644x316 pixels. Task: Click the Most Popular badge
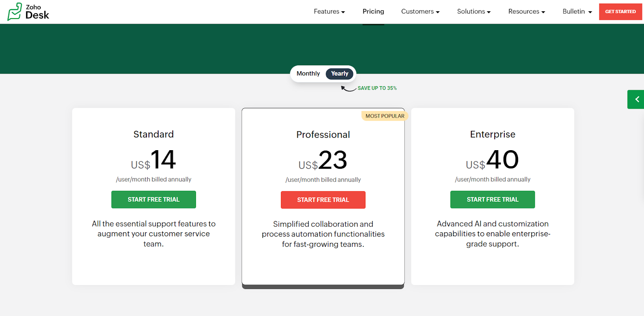[385, 116]
